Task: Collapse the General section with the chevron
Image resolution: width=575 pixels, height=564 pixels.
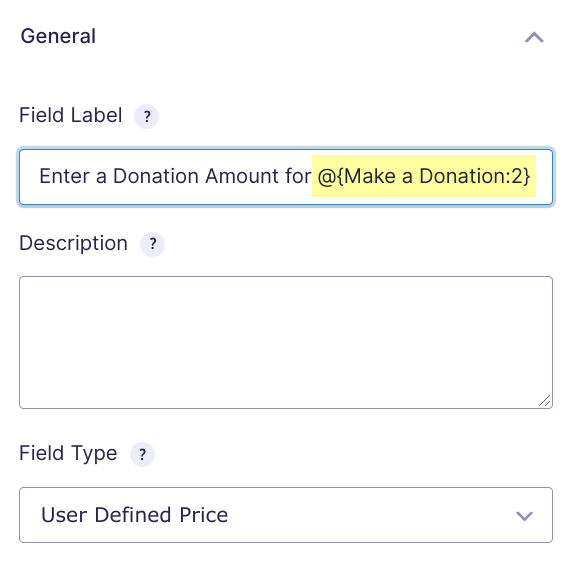Action: click(x=534, y=37)
